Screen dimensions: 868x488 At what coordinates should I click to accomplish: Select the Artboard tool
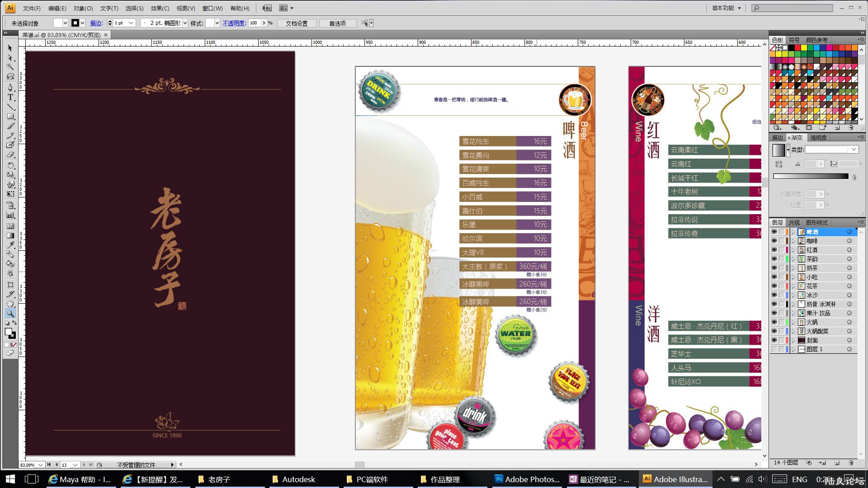point(10,285)
